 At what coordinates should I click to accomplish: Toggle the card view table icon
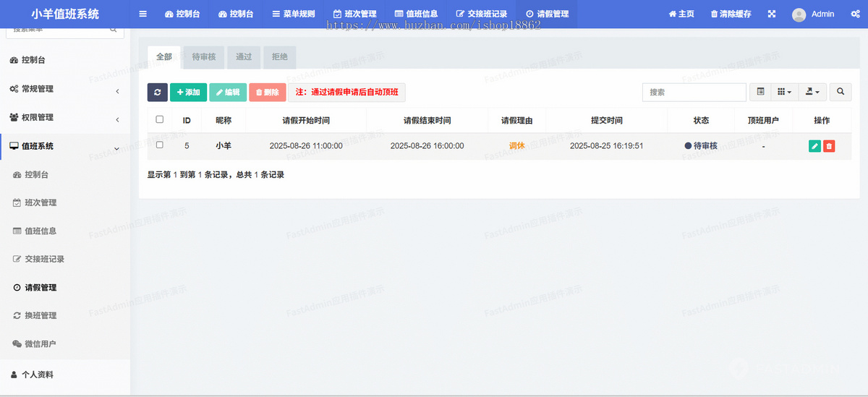760,92
